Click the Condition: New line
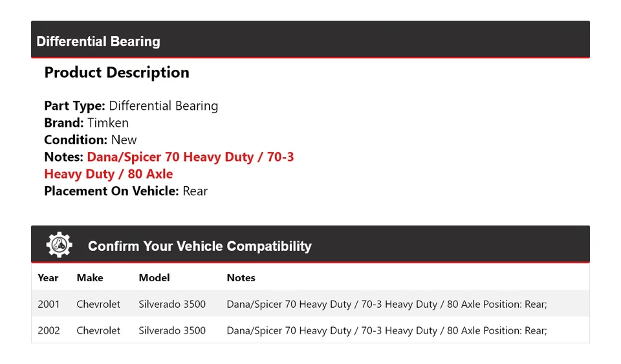The height and width of the screenshot is (364, 621). click(91, 140)
